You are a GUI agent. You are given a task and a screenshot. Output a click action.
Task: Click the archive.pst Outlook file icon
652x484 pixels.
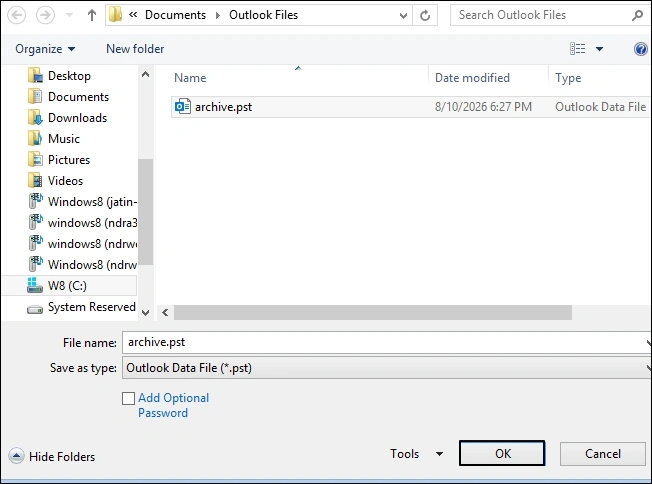[x=183, y=107]
